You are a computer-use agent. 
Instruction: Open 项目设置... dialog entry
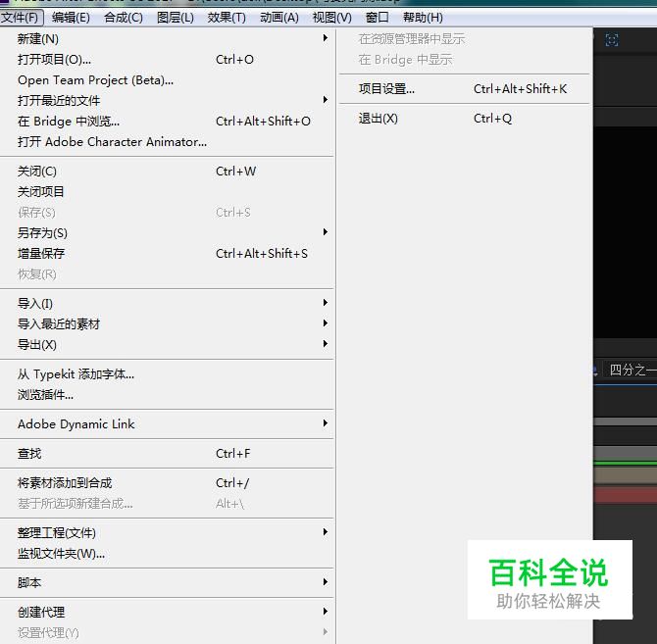pos(464,89)
